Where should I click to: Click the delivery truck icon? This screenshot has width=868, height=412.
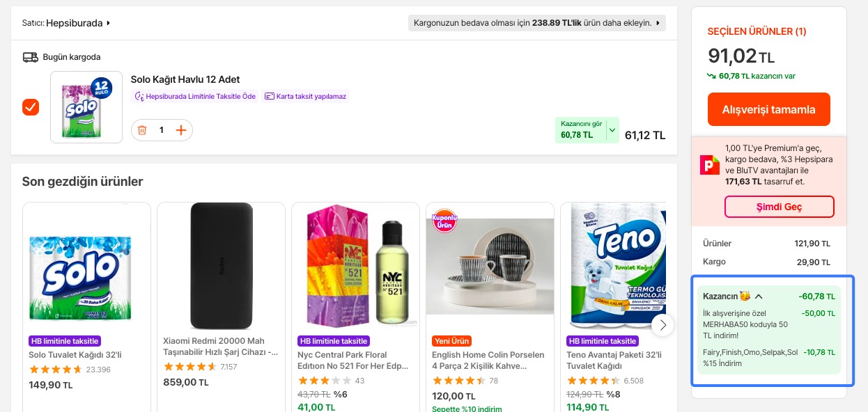[30, 57]
